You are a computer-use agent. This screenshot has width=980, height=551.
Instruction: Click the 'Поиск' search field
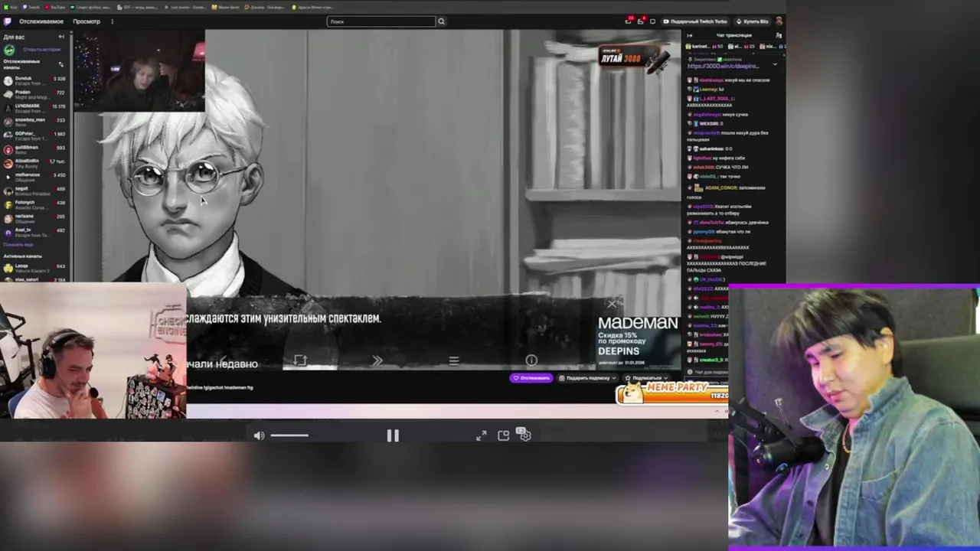coord(381,21)
